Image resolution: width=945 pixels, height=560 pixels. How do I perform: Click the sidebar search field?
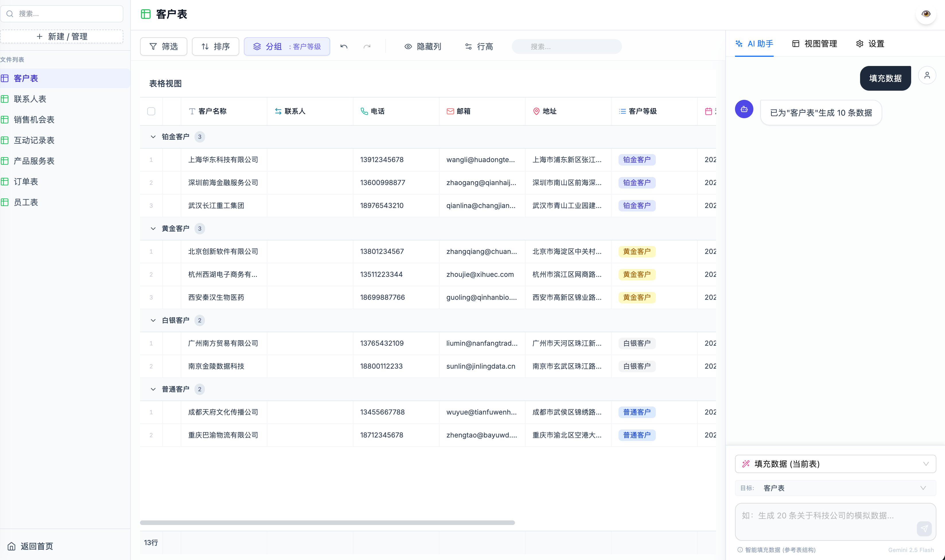pyautogui.click(x=62, y=14)
